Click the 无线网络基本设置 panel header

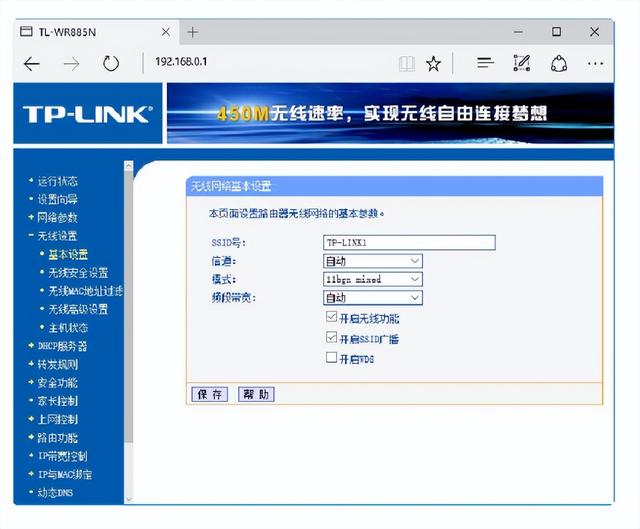pos(394,186)
